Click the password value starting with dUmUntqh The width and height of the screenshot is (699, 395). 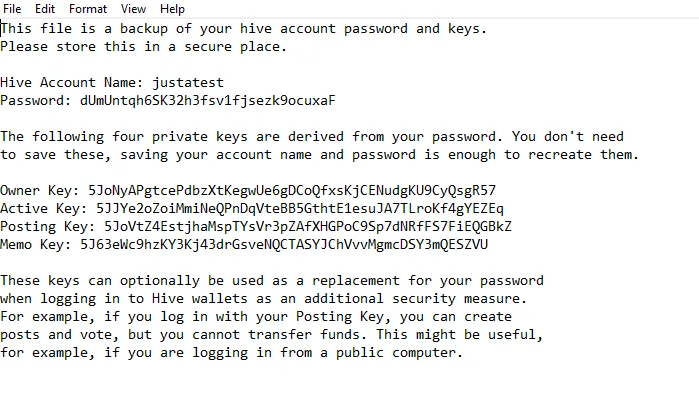click(208, 101)
